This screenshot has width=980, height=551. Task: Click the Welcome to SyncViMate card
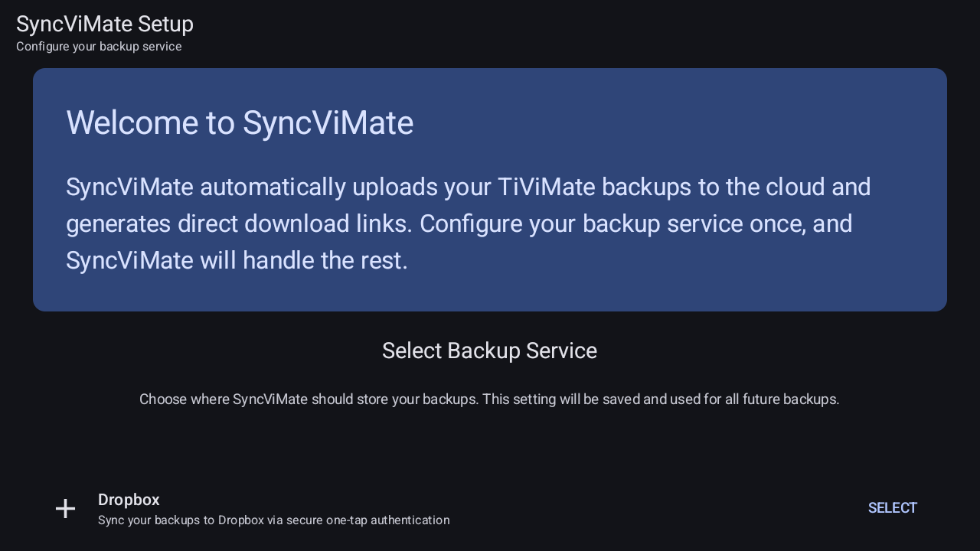(x=490, y=189)
